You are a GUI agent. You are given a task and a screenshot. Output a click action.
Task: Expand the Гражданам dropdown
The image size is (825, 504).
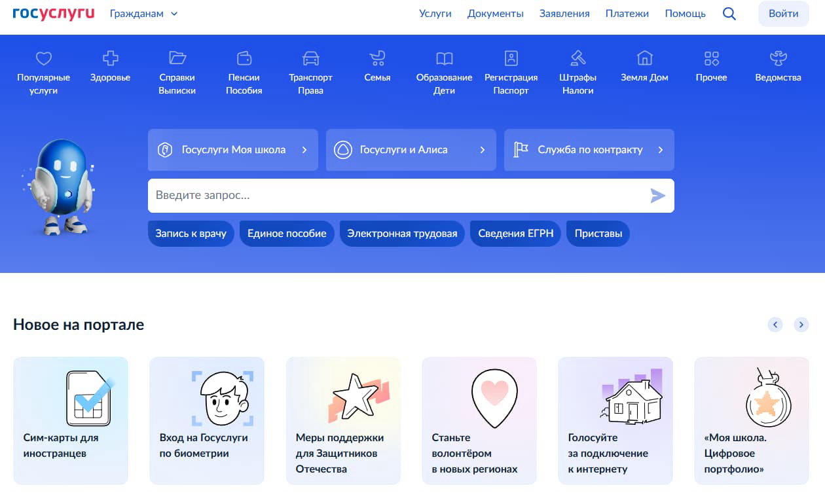[143, 14]
